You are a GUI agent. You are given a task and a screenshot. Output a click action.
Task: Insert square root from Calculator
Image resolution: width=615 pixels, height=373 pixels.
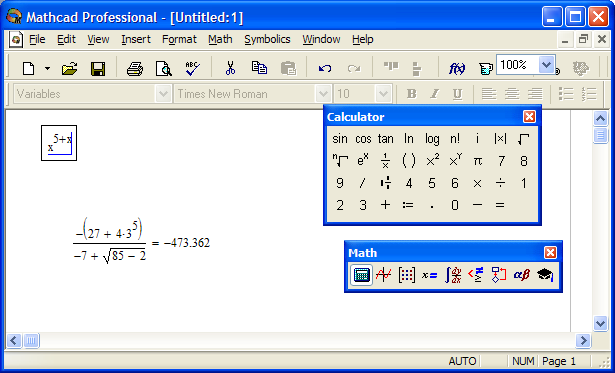coord(523,139)
